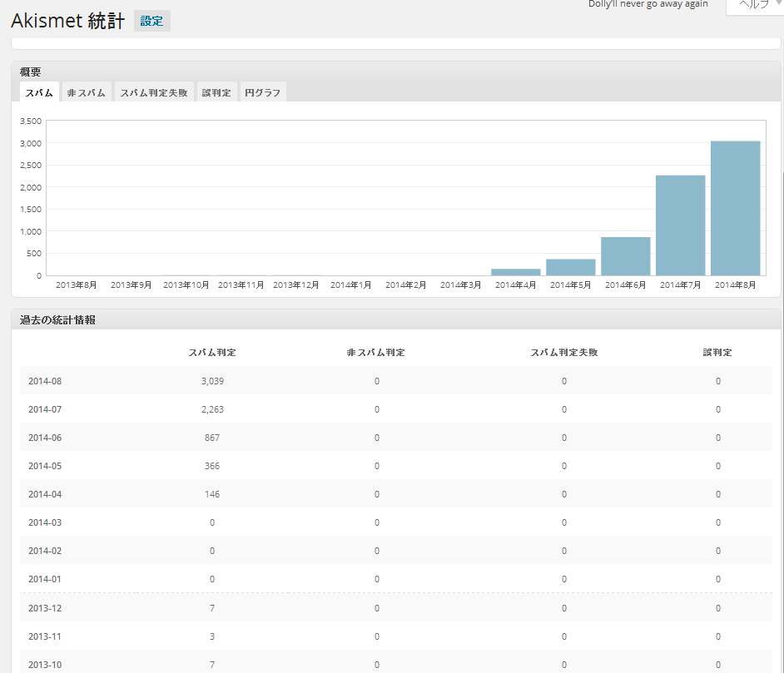The height and width of the screenshot is (673, 784).
Task: Open the スパム判定失敗 tab
Action: coord(154,92)
